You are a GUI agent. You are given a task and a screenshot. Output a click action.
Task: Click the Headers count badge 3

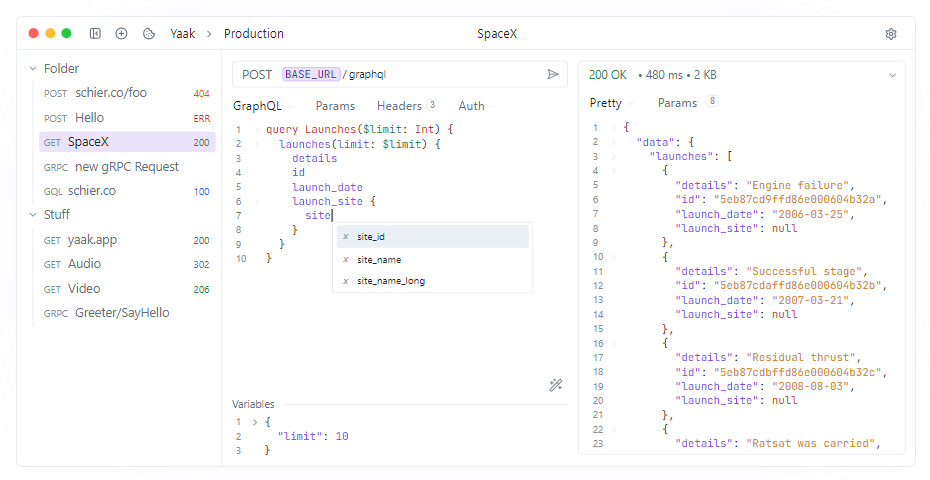coord(433,105)
